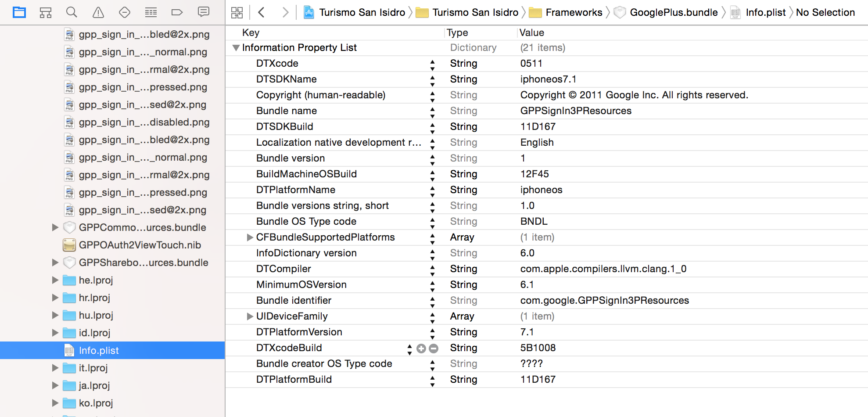Click the value com.google.GPPSignIn3PResources

coord(605,300)
